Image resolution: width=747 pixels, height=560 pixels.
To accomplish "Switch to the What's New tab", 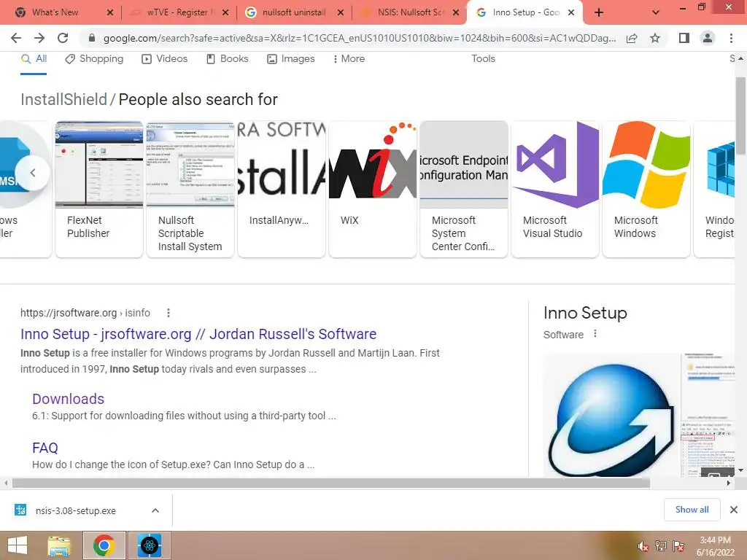I will [55, 12].
